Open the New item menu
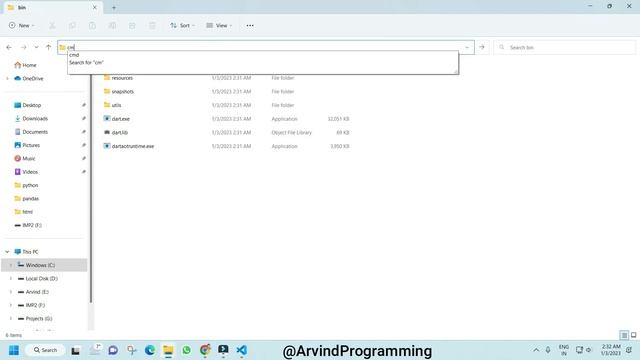The width and height of the screenshot is (640, 360). tap(21, 25)
